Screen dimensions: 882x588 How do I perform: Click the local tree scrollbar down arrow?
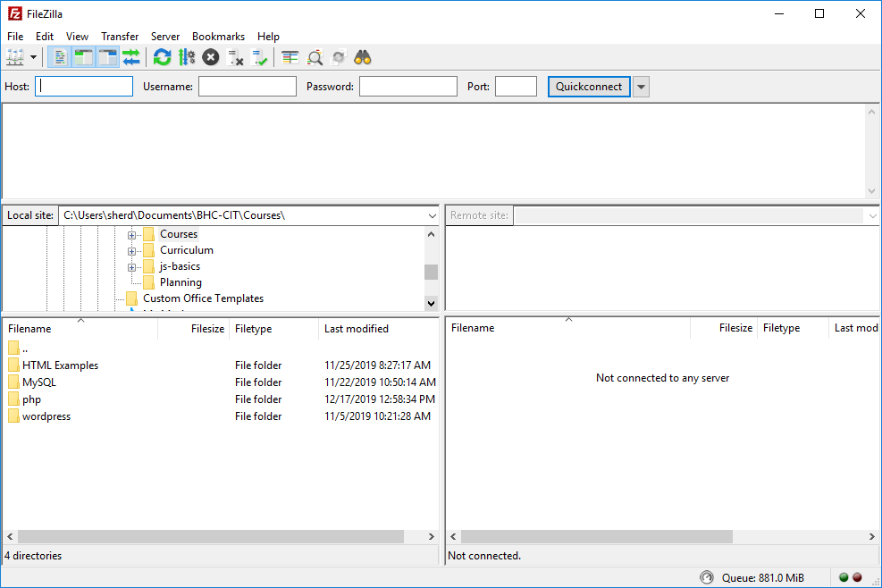click(x=432, y=303)
